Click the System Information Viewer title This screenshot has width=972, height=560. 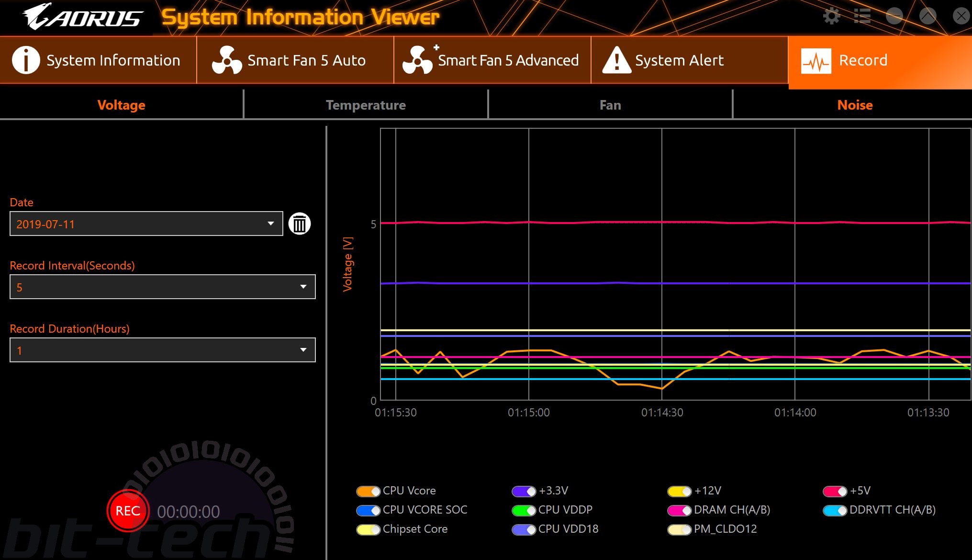pyautogui.click(x=301, y=17)
